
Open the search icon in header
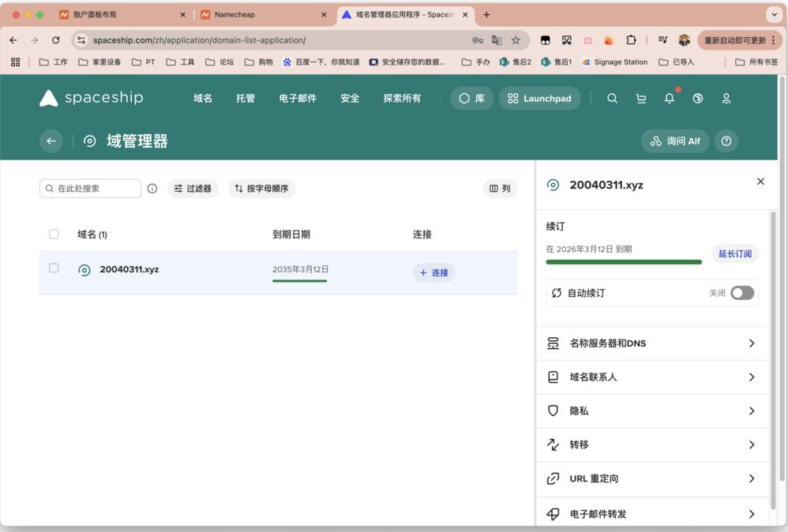(x=612, y=99)
